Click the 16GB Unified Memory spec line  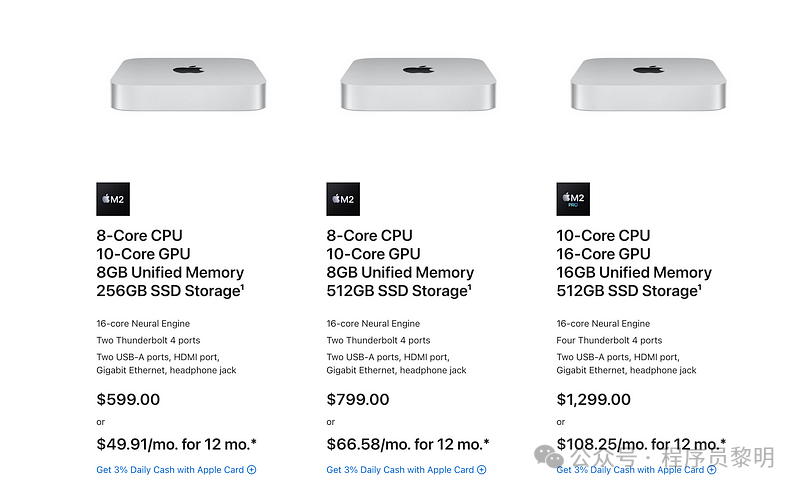[x=634, y=272]
